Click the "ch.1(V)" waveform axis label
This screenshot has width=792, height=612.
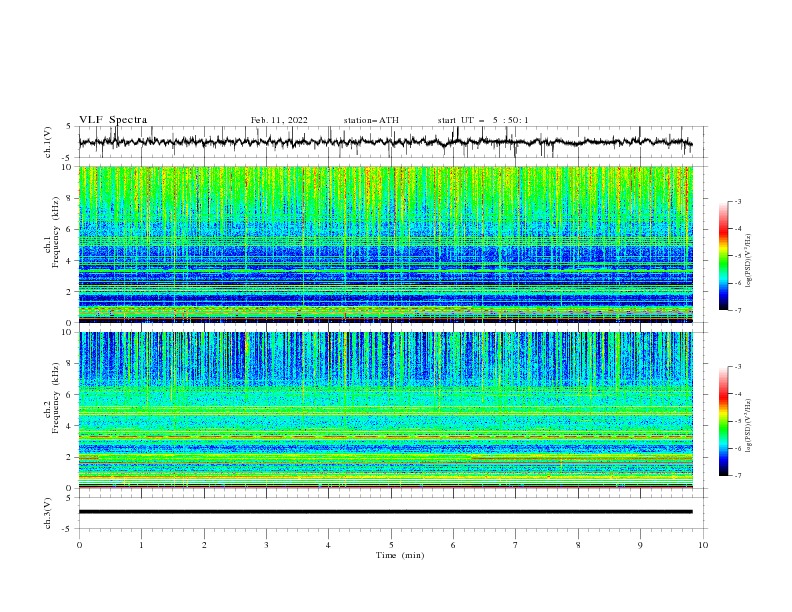coord(48,142)
